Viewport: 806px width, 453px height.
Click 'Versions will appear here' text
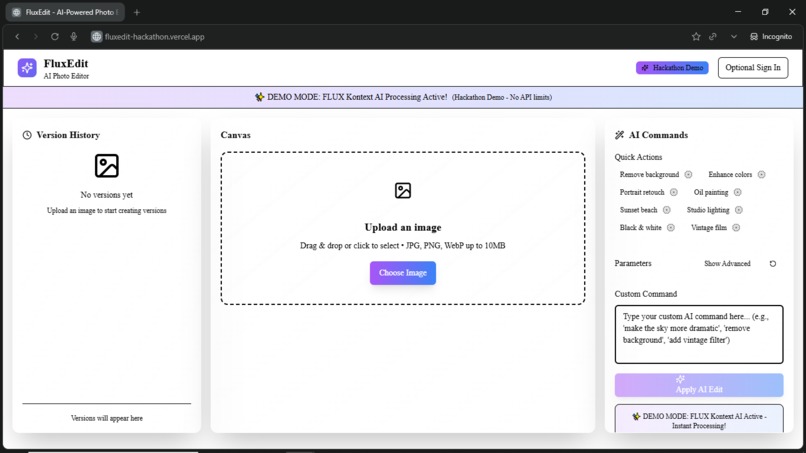pos(106,418)
